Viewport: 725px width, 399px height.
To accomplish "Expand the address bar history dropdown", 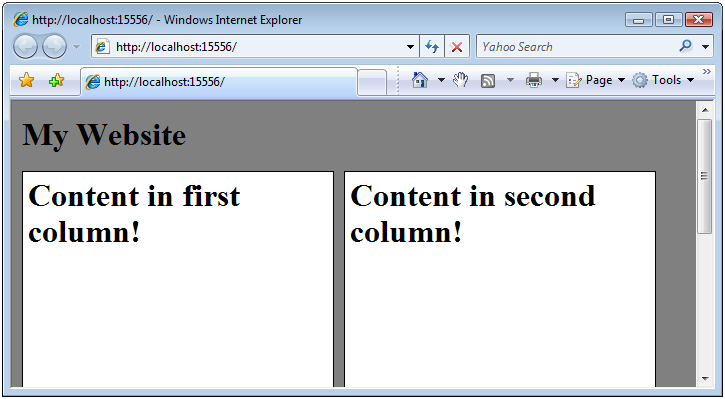I will click(x=410, y=47).
